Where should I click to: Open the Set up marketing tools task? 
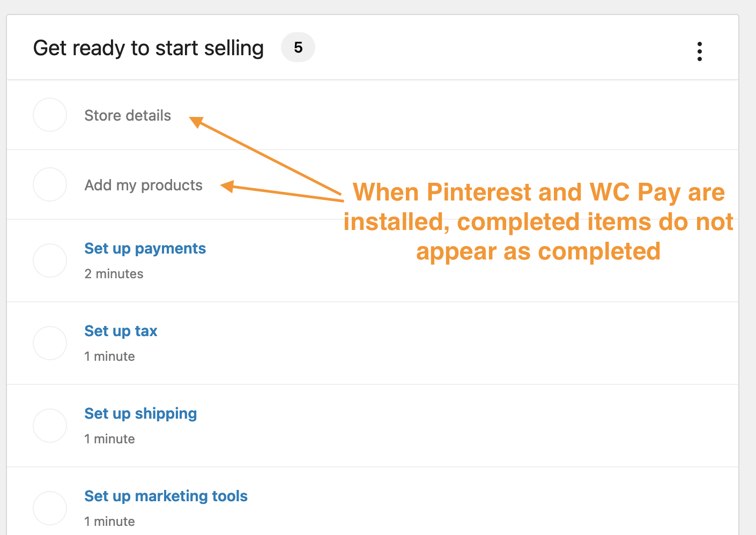click(x=166, y=496)
